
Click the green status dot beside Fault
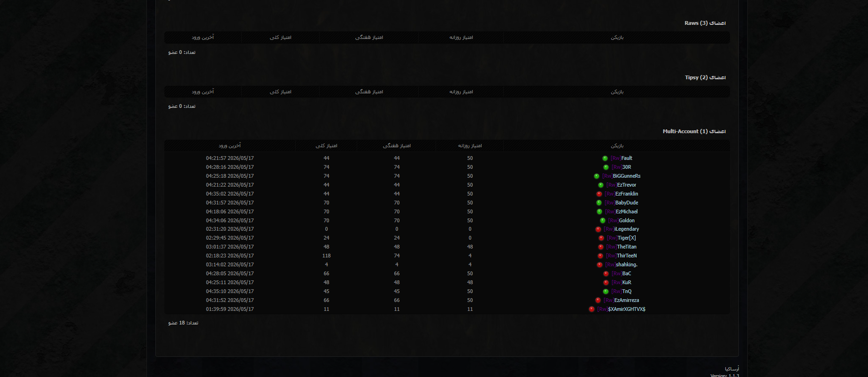605,158
